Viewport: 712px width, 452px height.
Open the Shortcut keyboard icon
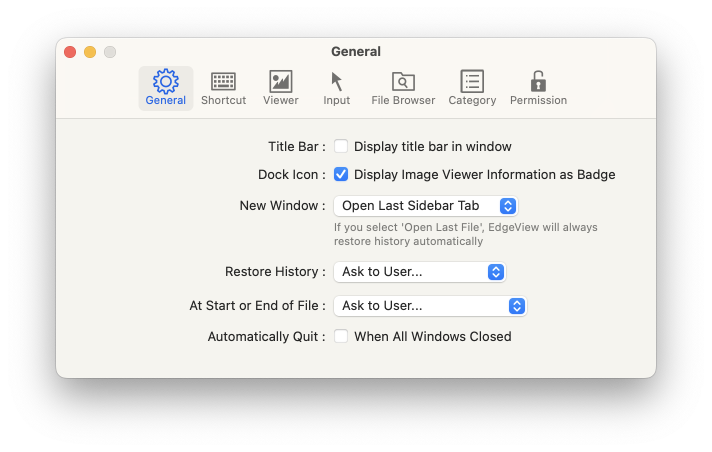click(223, 82)
